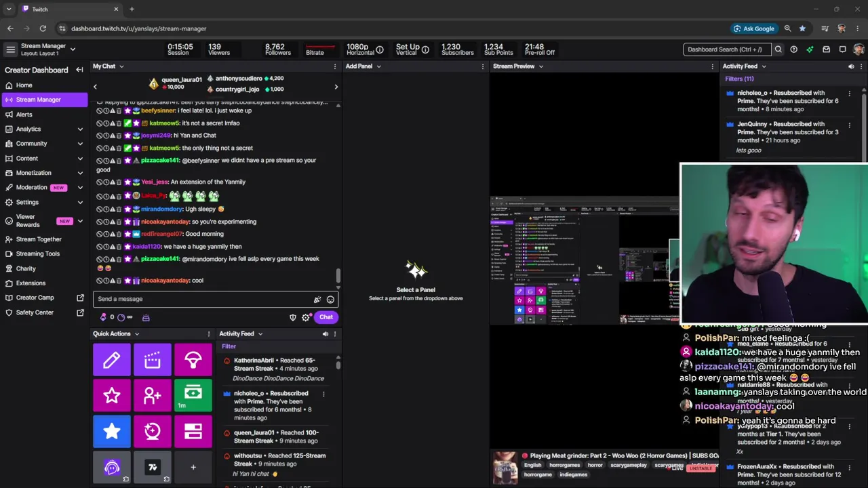This screenshot has width=868, height=488.
Task: Click the Edit Stream Info quick action
Action: coord(112,361)
